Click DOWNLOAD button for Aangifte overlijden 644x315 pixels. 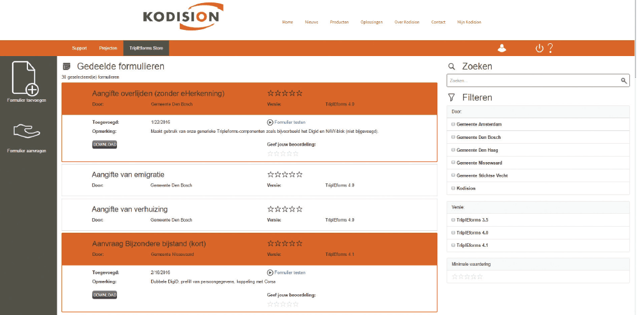coord(104,144)
